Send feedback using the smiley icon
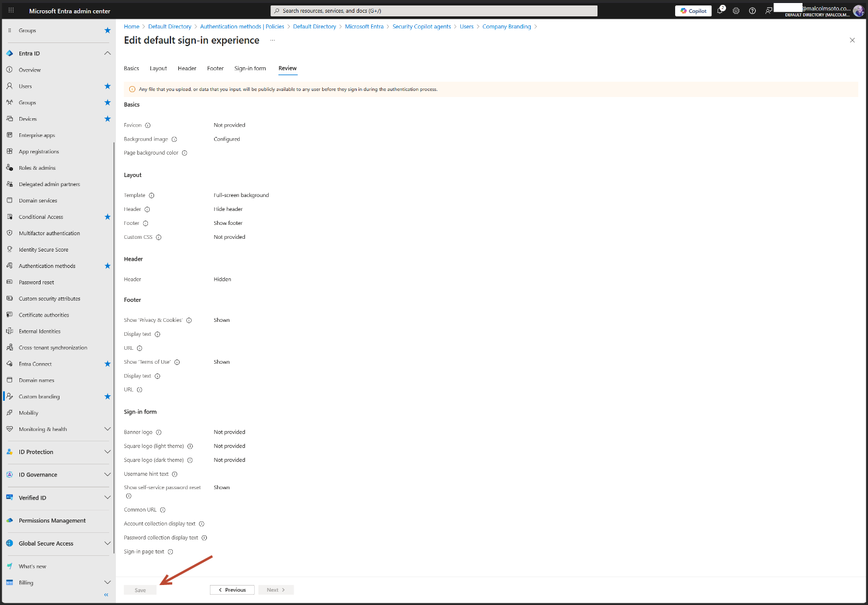This screenshot has width=868, height=605. coord(769,10)
